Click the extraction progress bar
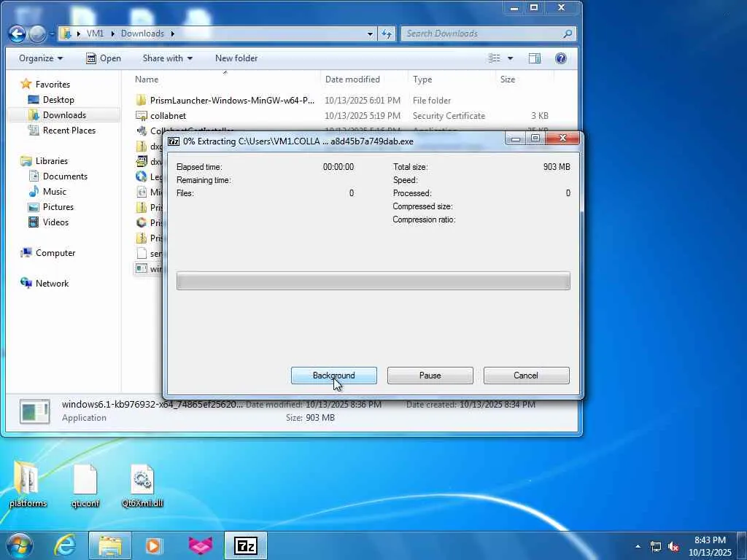The height and width of the screenshot is (560, 747). (x=373, y=281)
